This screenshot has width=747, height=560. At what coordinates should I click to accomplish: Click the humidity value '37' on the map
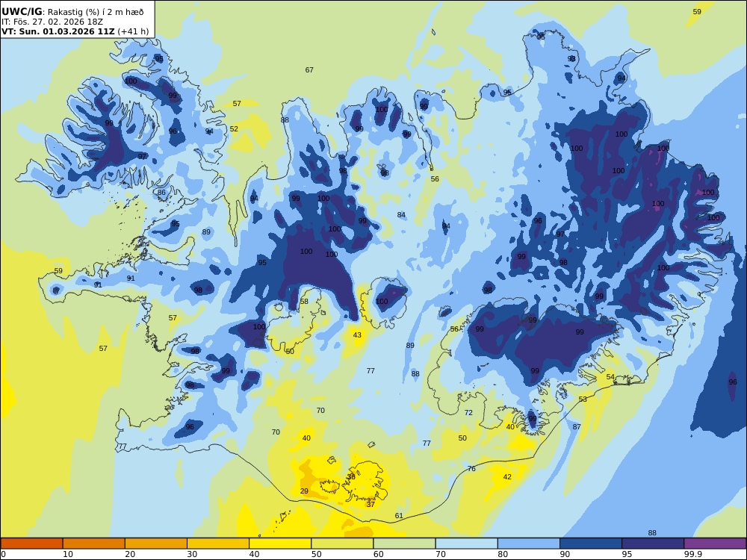(x=371, y=504)
